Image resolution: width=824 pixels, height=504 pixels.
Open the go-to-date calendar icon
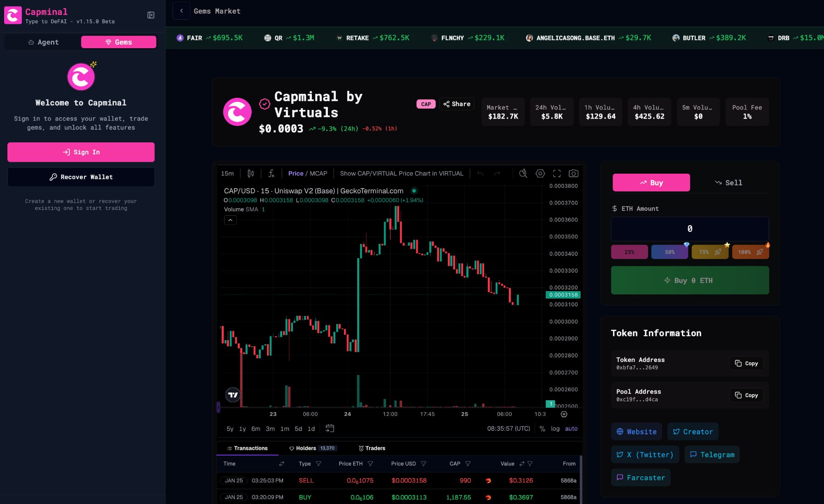point(330,428)
